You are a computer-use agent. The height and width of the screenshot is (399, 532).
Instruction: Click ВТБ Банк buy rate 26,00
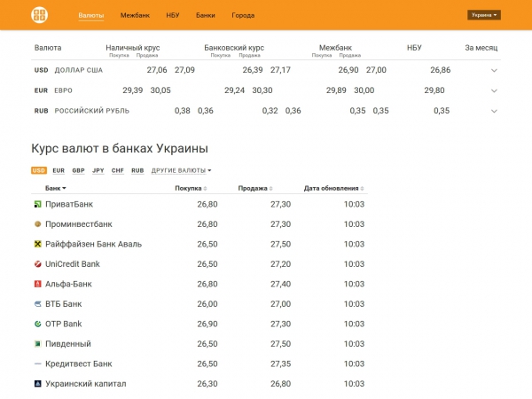pos(207,304)
